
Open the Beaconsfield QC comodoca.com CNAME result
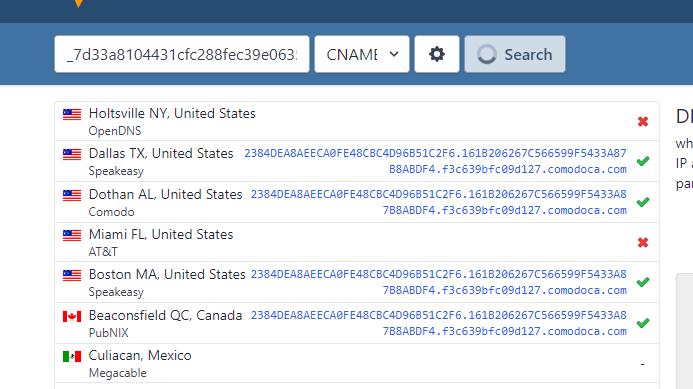[438, 323]
